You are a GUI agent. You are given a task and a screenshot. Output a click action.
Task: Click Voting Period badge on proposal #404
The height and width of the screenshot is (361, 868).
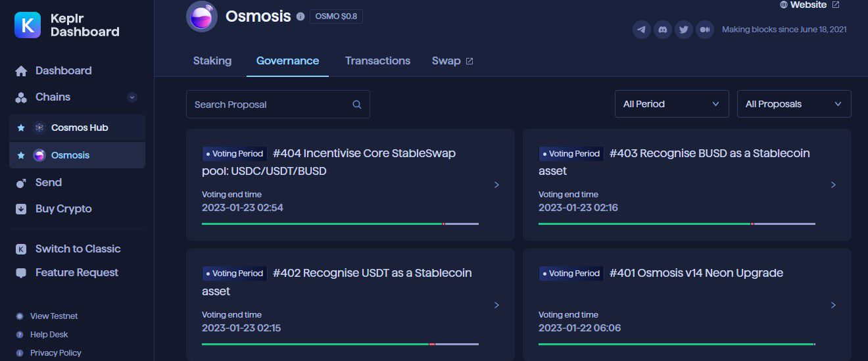[x=234, y=153]
